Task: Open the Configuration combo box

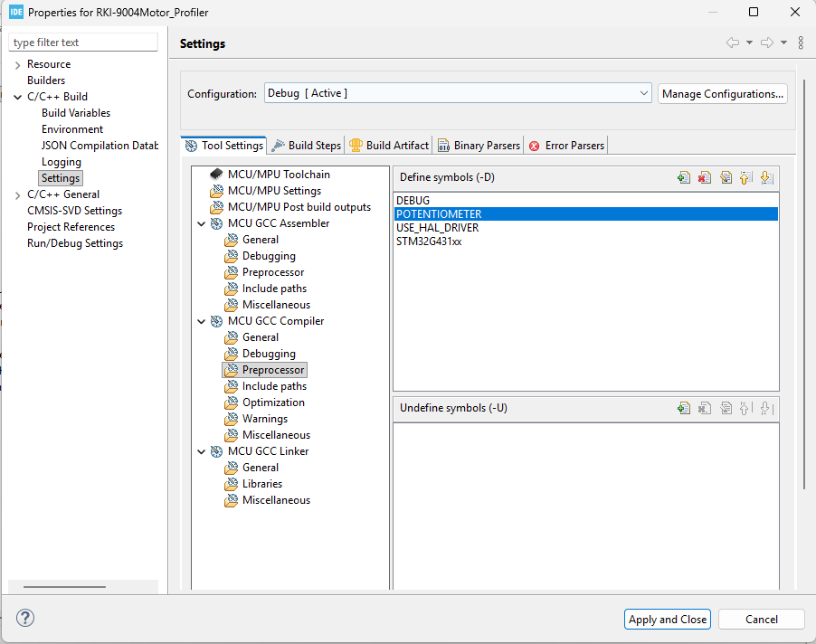Action: (x=458, y=93)
